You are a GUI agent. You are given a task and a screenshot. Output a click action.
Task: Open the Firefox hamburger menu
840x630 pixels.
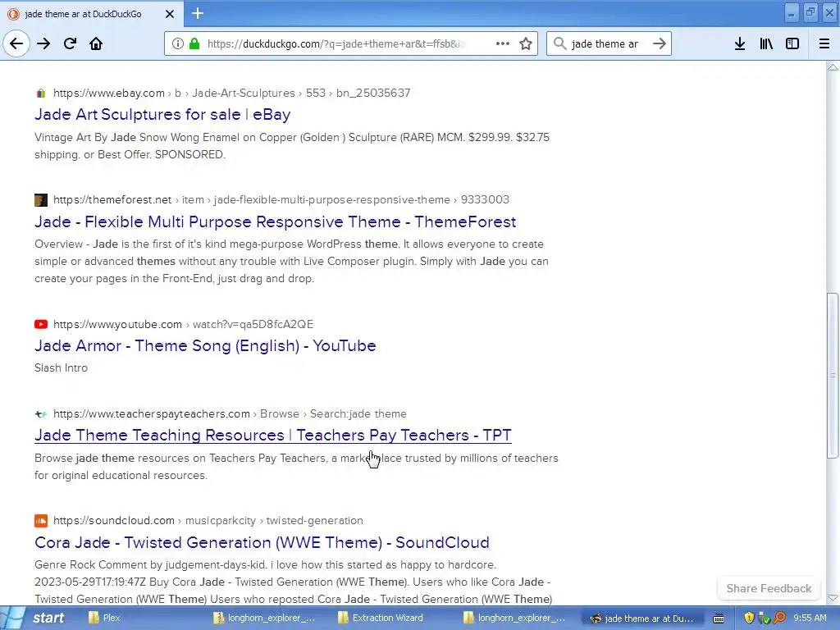(824, 43)
